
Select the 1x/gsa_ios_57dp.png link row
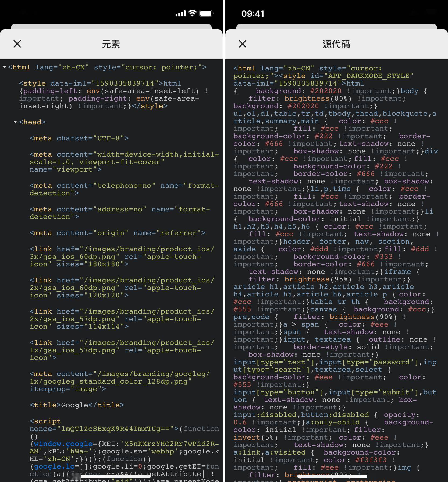[x=122, y=350]
